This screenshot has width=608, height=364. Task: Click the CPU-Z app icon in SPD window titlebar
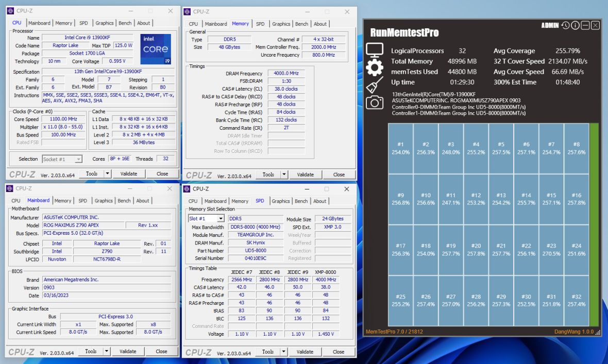186,188
